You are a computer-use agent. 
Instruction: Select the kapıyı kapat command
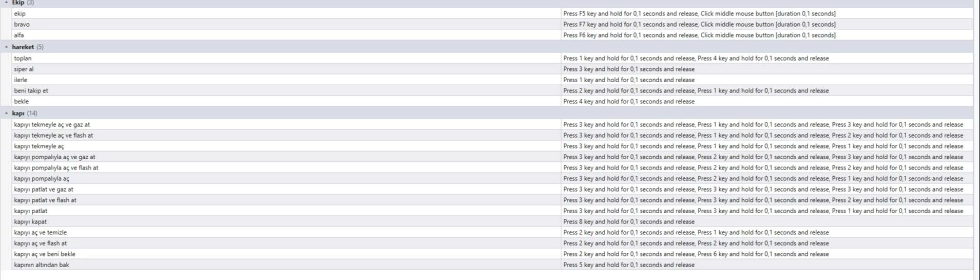[30, 221]
